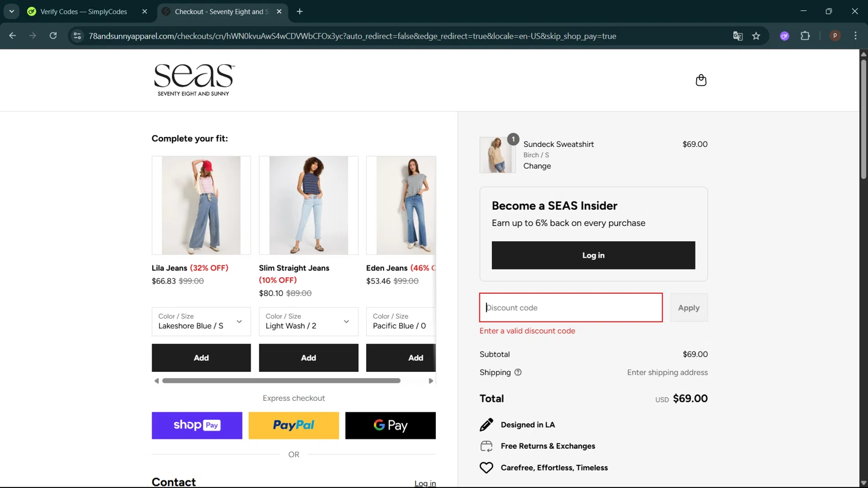
Task: Click the Designed in LA pencil icon
Action: pos(486,424)
